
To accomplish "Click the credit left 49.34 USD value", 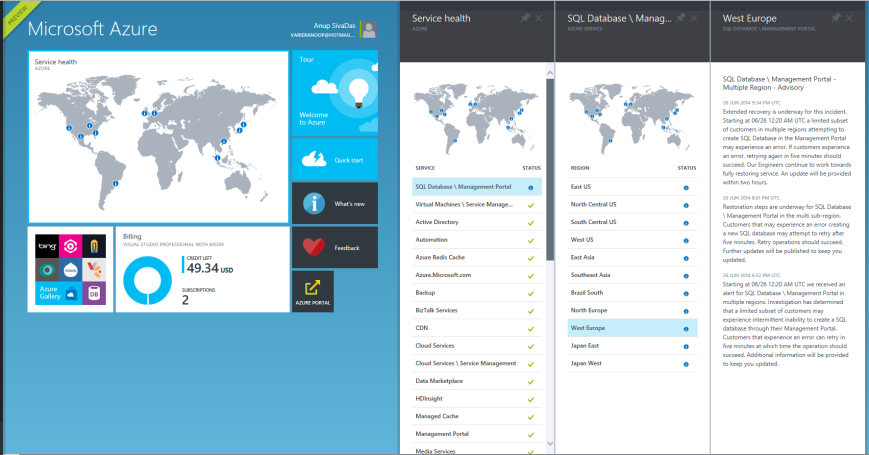I will [x=209, y=269].
